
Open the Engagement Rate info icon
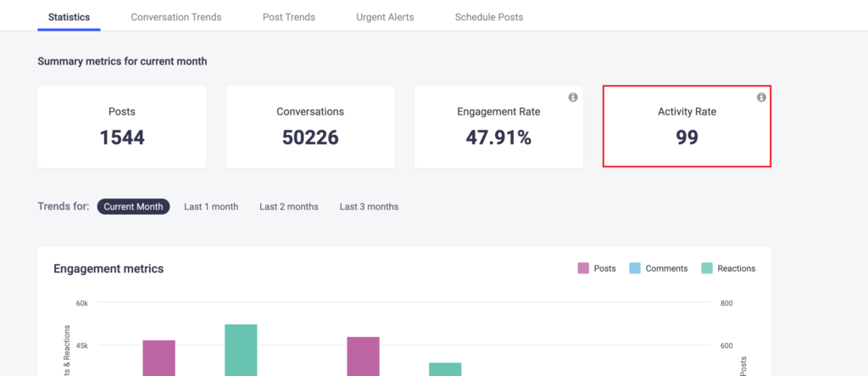point(573,98)
